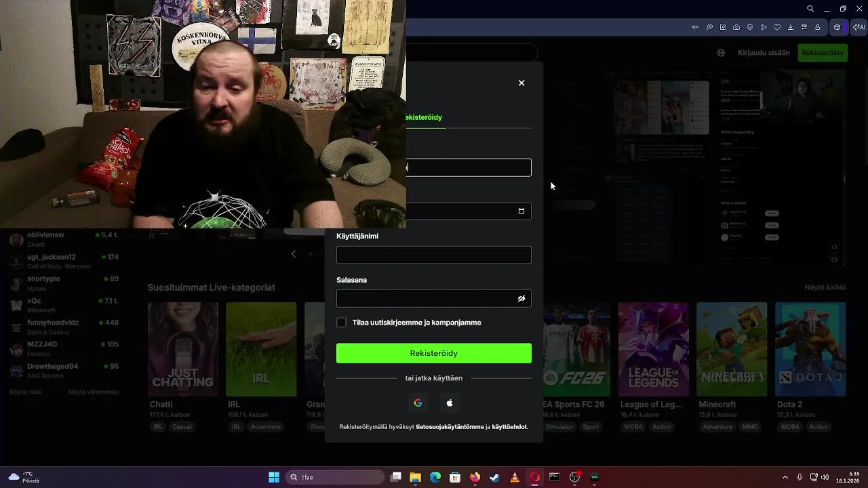
Task: Show hidden tray icons chevron
Action: pos(785,477)
